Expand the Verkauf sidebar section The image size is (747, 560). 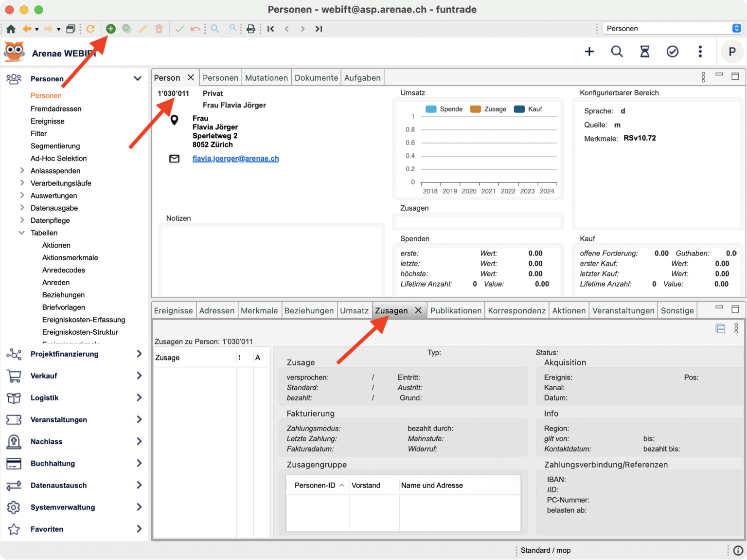[x=139, y=376]
